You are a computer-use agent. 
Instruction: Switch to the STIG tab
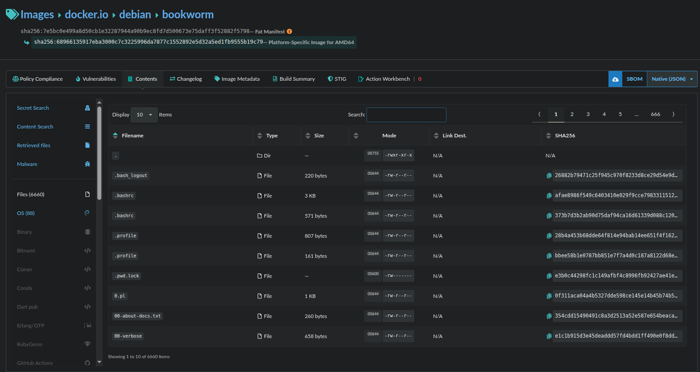(337, 79)
